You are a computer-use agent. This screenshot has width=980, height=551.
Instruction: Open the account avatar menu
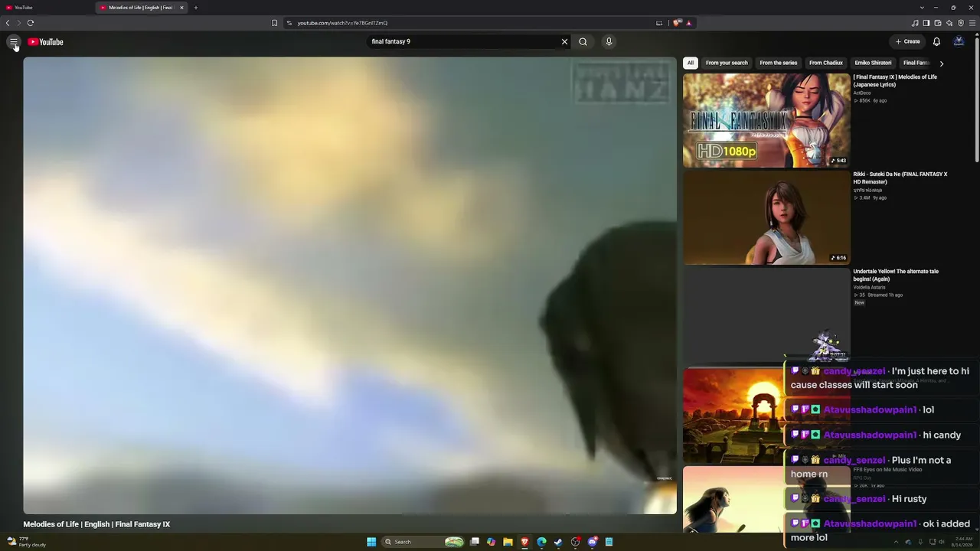click(959, 42)
